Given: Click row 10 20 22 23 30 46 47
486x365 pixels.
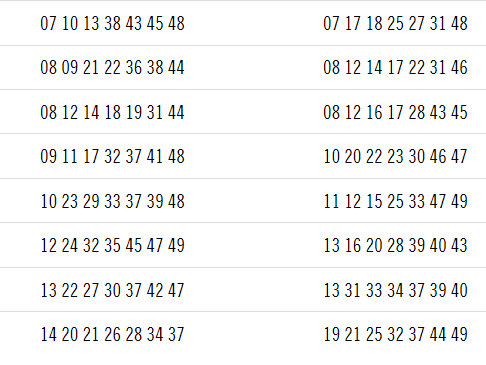Looking at the screenshot, I should (395, 156).
